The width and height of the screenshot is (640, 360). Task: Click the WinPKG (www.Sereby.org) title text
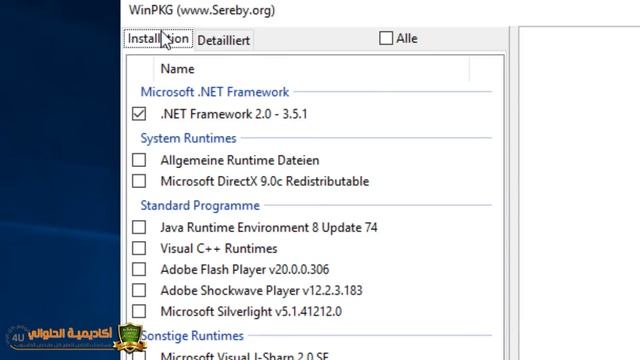click(x=202, y=10)
